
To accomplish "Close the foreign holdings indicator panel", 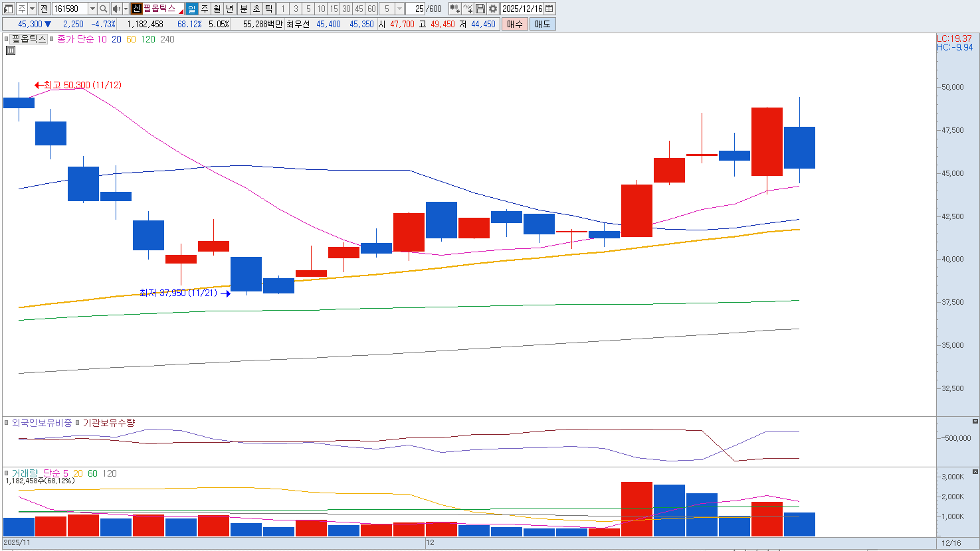I will 975,422.
